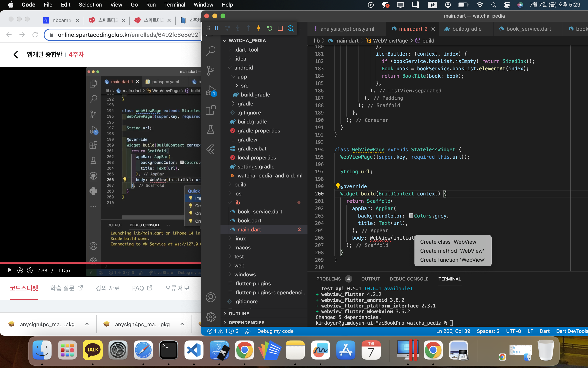Choose Create function 'WebView' quick fix

pos(453,260)
